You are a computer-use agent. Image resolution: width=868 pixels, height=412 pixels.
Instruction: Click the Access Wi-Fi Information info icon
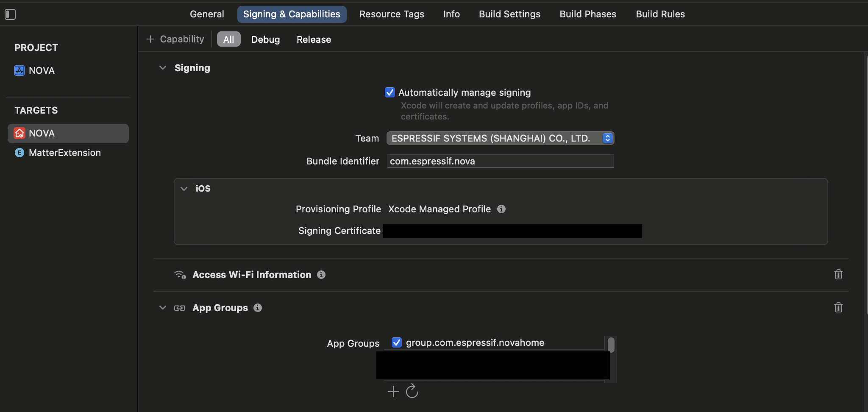321,275
